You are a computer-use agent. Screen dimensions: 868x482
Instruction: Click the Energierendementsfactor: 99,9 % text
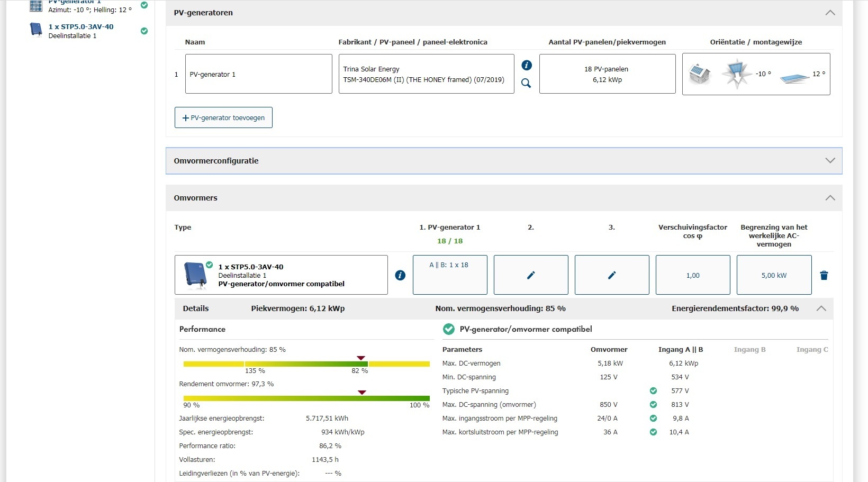[x=735, y=308]
